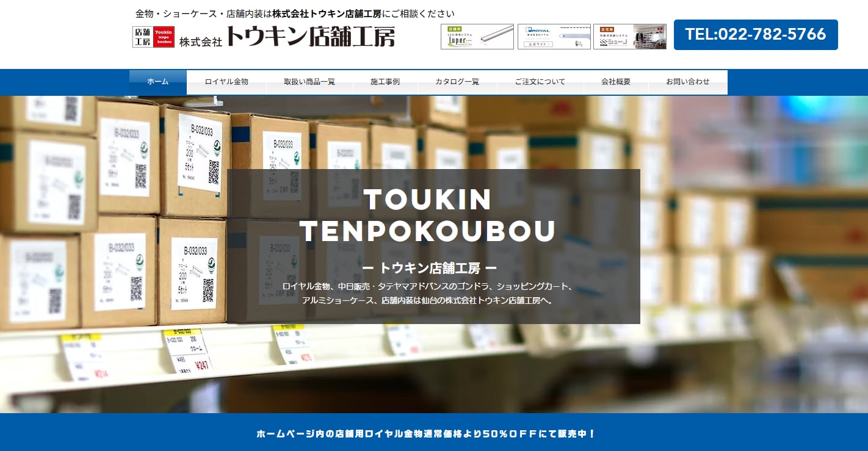Click the hero line starting ロイヤル金物、中日販売
Viewport: 868px width, 451px height.
tap(427, 286)
